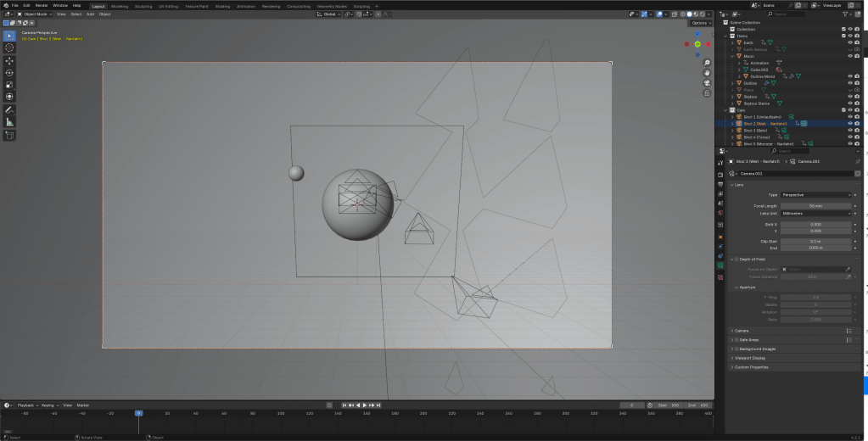Screen dimensions: 868x441
Task: Click the viewport Options button
Action: [700, 23]
